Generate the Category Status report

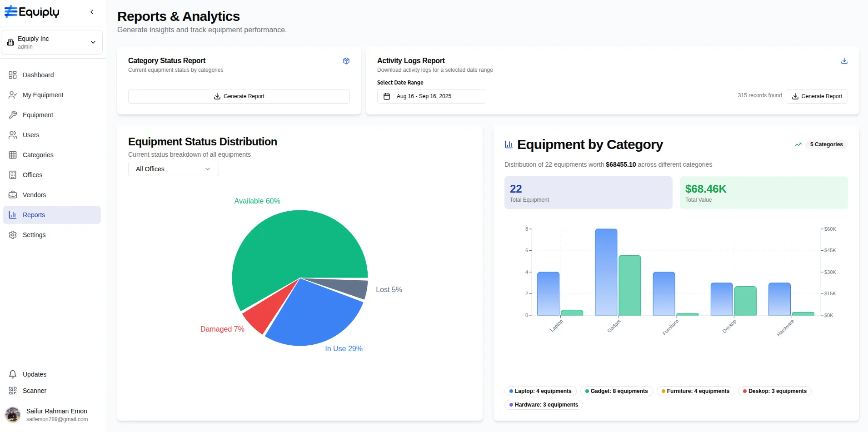pyautogui.click(x=239, y=96)
